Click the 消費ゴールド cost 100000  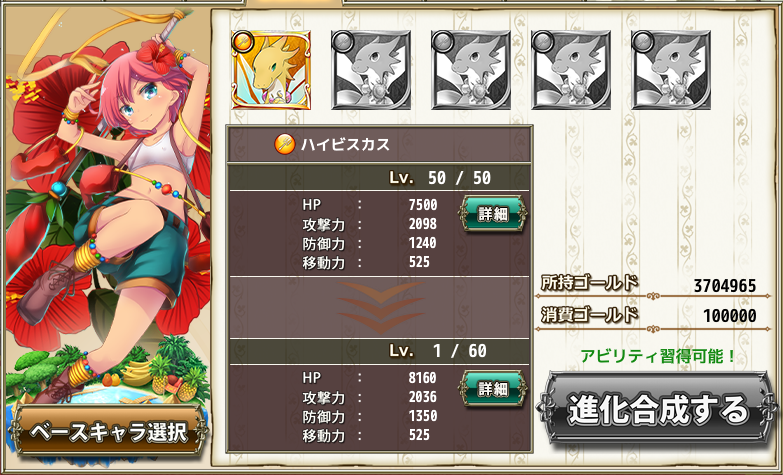[x=730, y=316]
